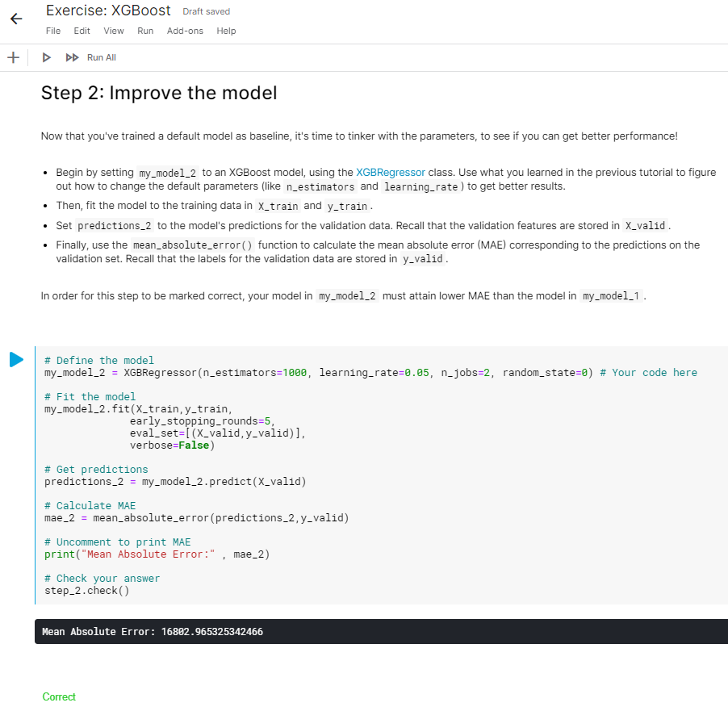This screenshot has width=728, height=711.
Task: Click the early_stopping_rounds=5 code line
Action: tap(203, 421)
